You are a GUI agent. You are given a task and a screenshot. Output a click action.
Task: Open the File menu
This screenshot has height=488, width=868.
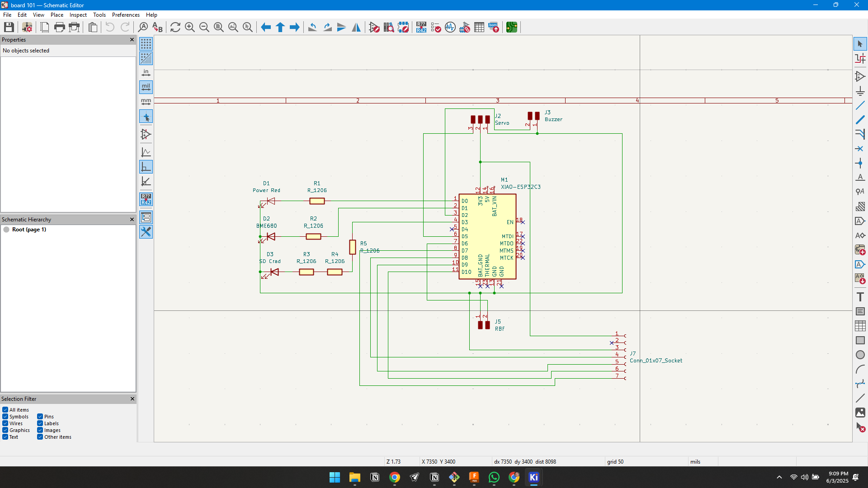coord(7,15)
